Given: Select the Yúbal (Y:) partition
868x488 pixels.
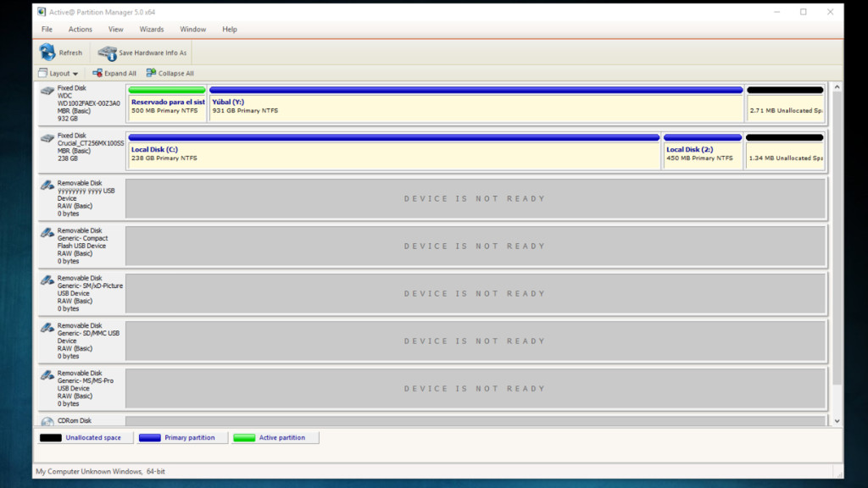Looking at the screenshot, I should point(476,103).
